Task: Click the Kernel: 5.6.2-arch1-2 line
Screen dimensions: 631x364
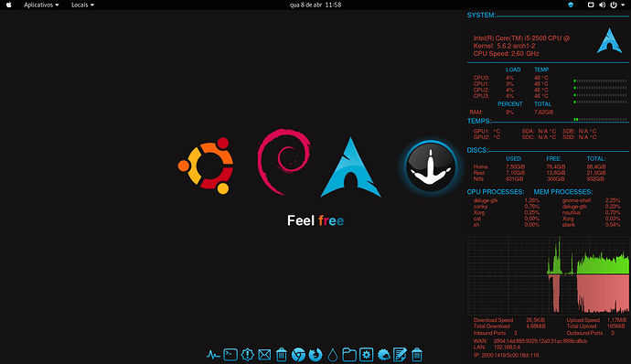Action: 504,46
